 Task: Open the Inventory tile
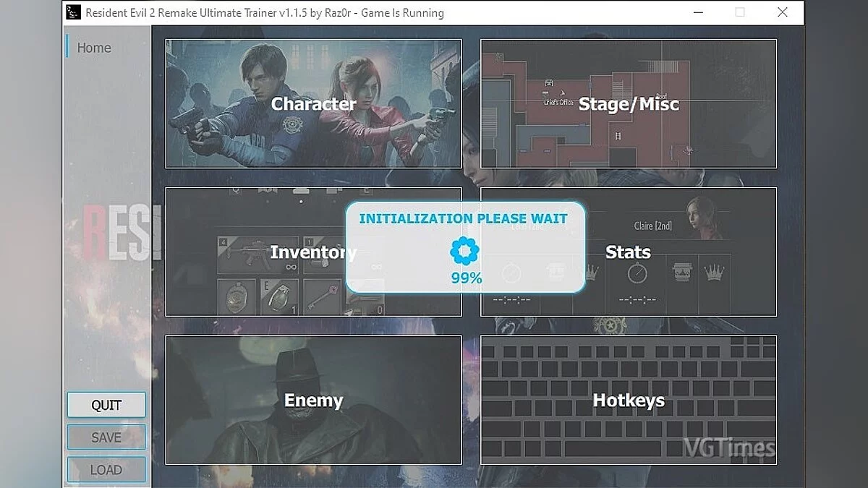tap(313, 252)
